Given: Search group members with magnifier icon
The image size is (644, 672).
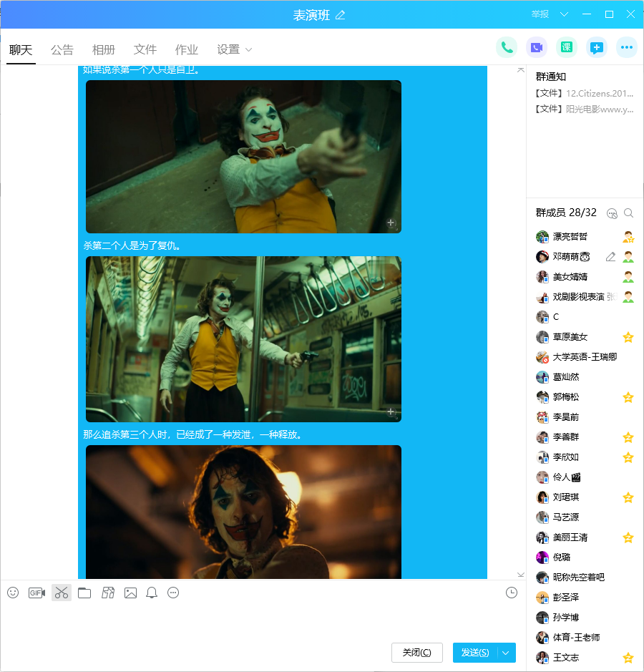Looking at the screenshot, I should tap(628, 213).
